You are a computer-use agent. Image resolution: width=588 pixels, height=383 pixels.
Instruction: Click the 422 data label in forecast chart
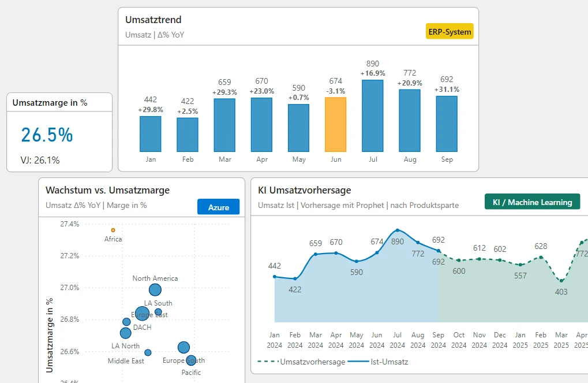[x=295, y=289]
